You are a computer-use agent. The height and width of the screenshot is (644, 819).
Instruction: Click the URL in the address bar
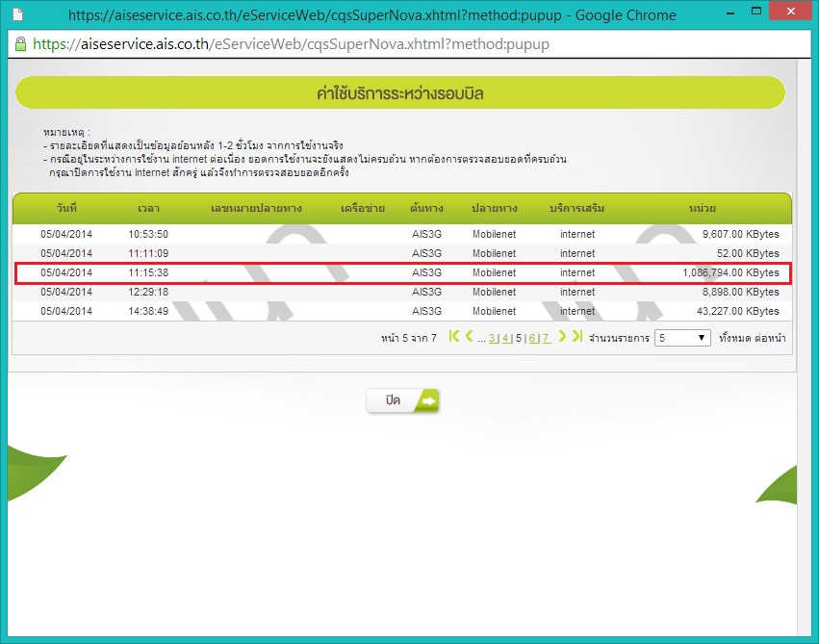point(291,44)
